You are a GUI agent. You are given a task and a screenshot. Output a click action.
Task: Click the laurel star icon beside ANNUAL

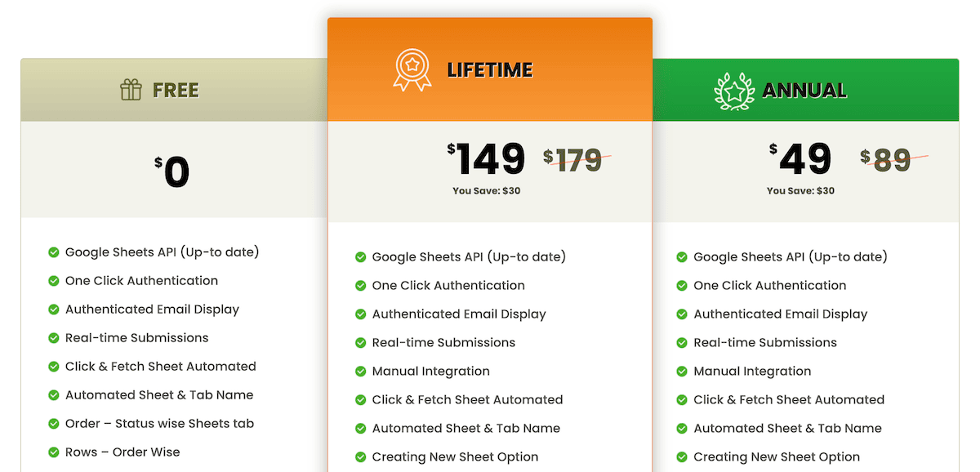pyautogui.click(x=733, y=91)
